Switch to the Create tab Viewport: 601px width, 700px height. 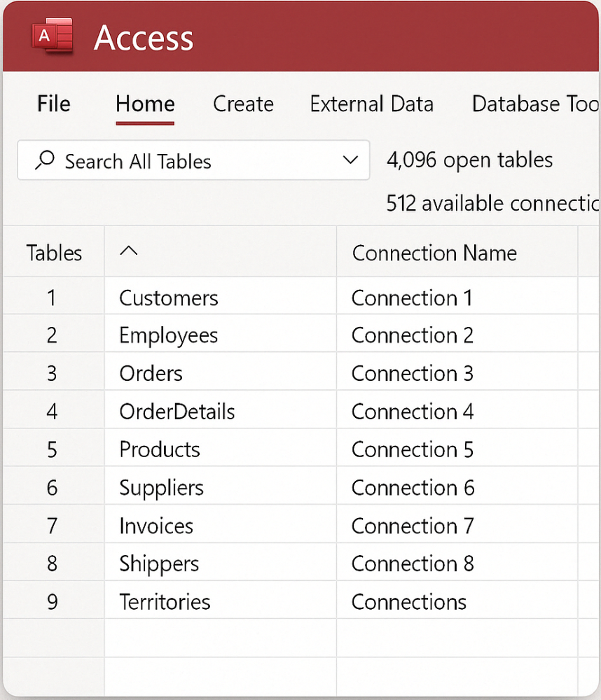[x=243, y=104]
